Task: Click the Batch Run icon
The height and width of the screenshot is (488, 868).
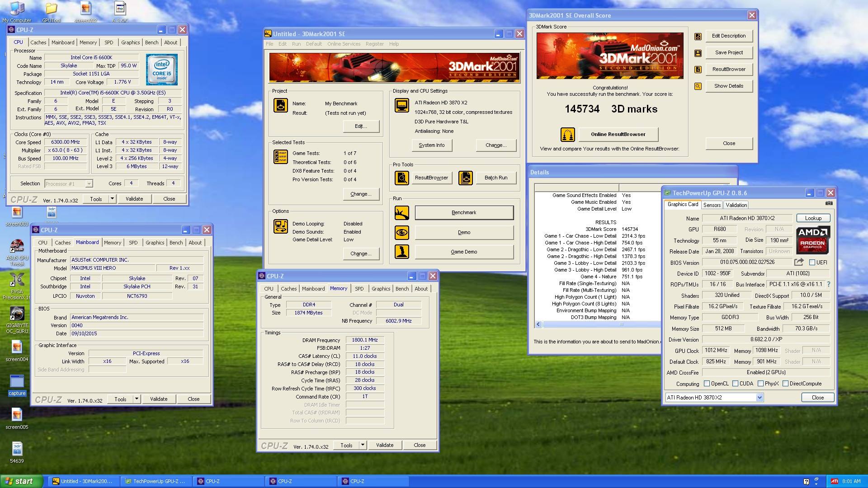Action: click(x=465, y=178)
